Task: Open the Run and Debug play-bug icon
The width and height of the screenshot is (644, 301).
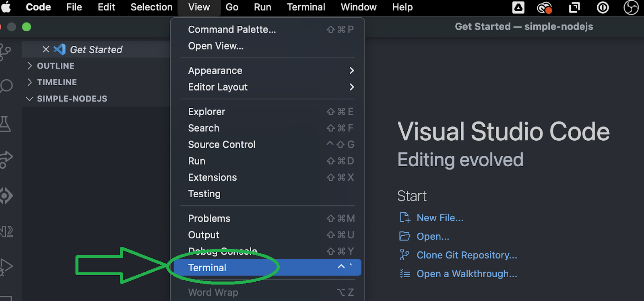Action: (6, 266)
